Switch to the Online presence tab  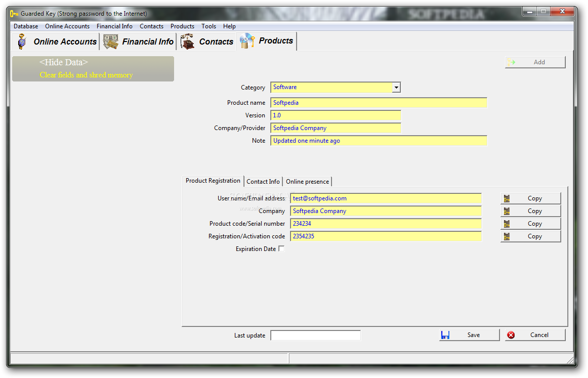pos(307,182)
